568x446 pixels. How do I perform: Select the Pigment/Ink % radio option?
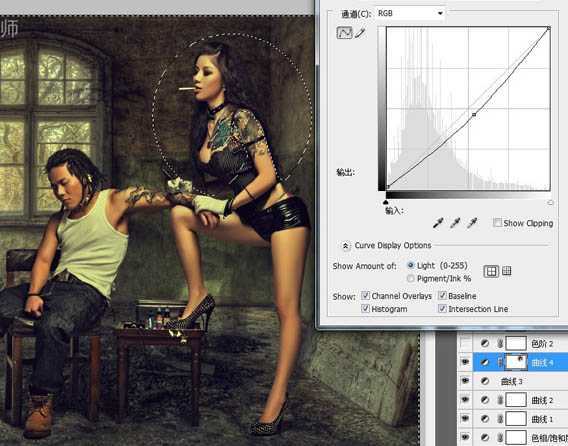(x=410, y=279)
